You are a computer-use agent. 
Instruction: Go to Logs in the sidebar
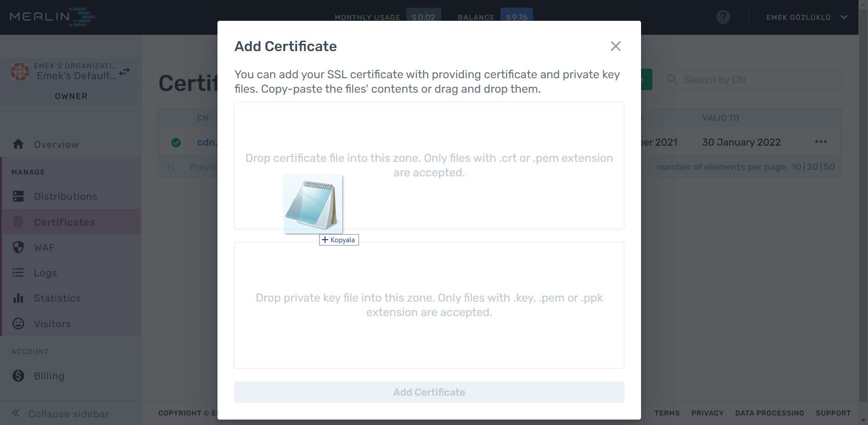pos(45,273)
